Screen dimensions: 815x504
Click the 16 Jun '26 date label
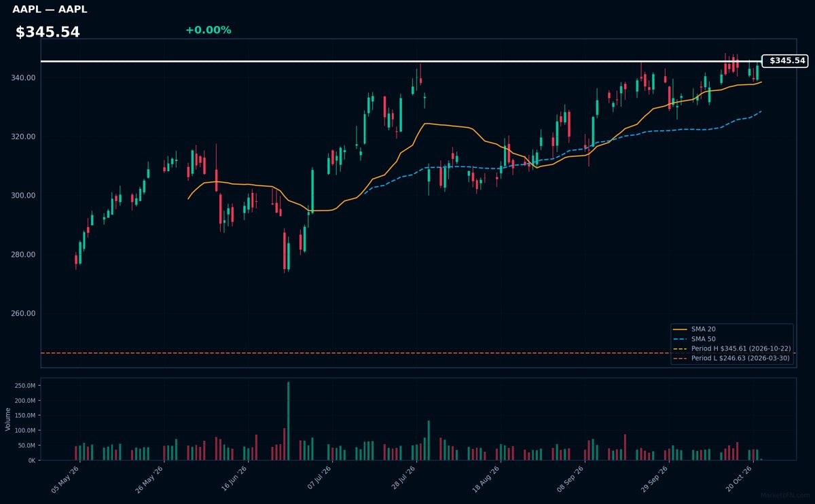[x=234, y=479]
